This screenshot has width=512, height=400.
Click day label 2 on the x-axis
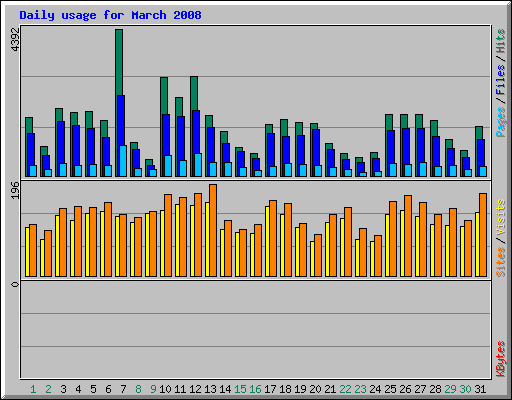(48, 389)
